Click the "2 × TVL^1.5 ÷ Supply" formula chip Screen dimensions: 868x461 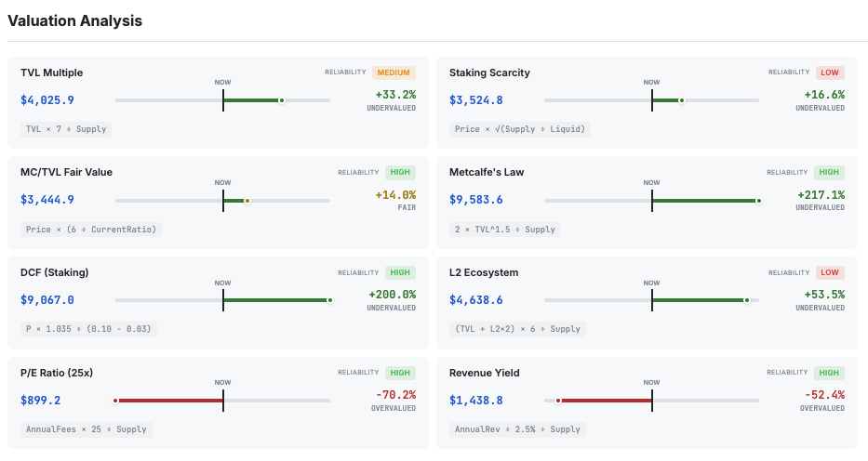click(505, 230)
